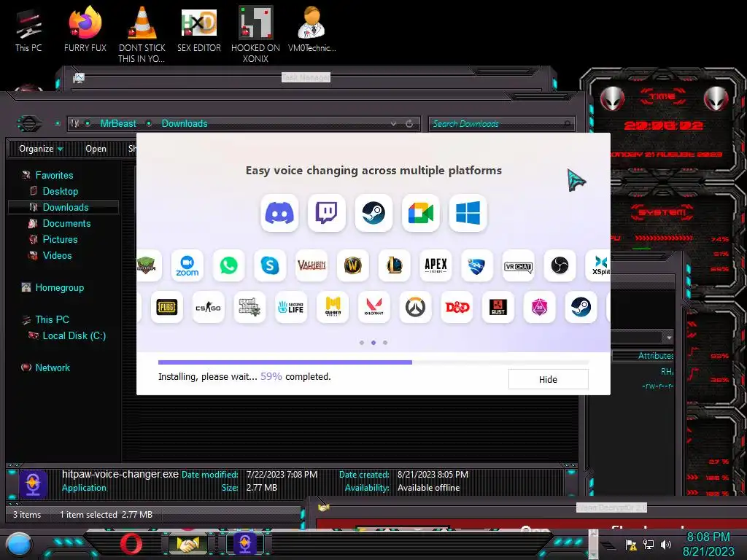Select MrBeast in the address path
Viewport: 747px width, 560px height.
click(x=118, y=123)
